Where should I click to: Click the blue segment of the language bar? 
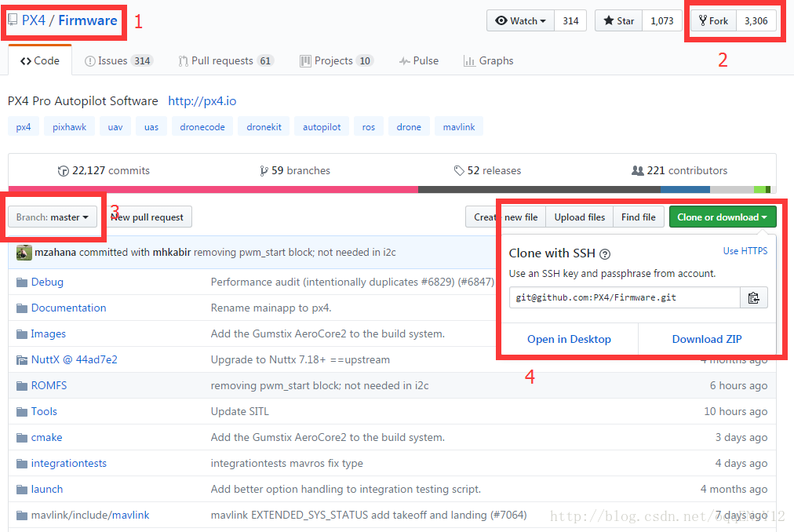(x=685, y=189)
